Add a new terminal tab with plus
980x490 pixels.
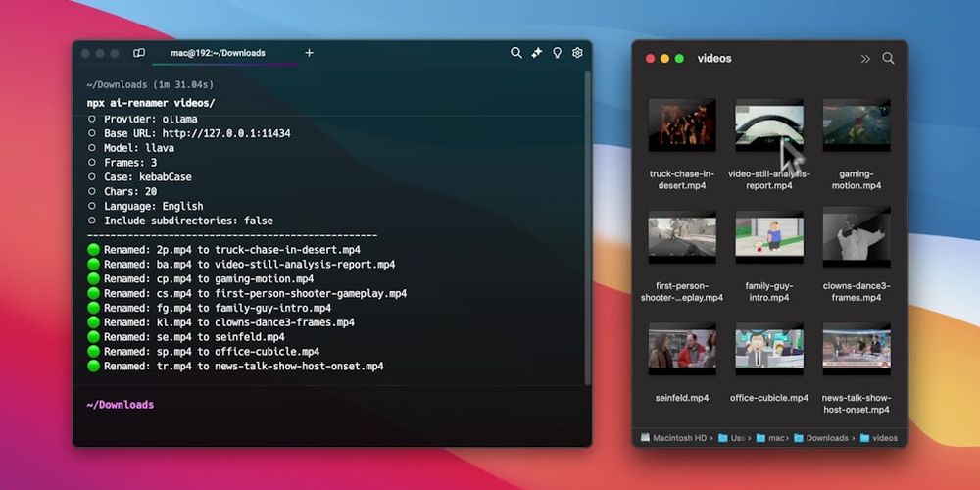[x=309, y=53]
